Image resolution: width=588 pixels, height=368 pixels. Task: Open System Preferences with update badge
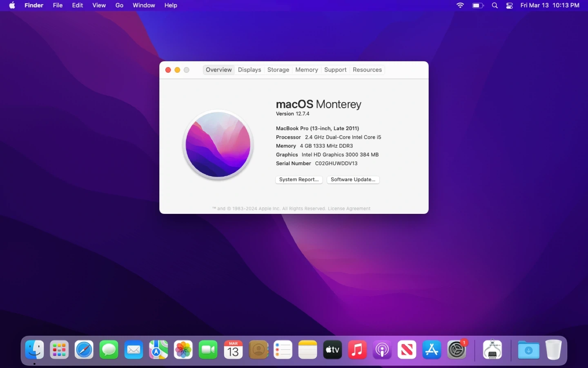coord(457,350)
